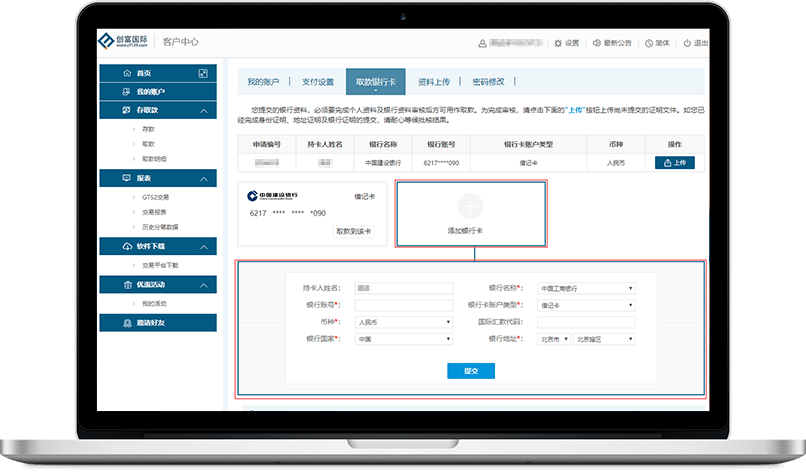806x472 pixels.
Task: Open the 银行卡账户类型 dropdown
Action: tap(586, 305)
